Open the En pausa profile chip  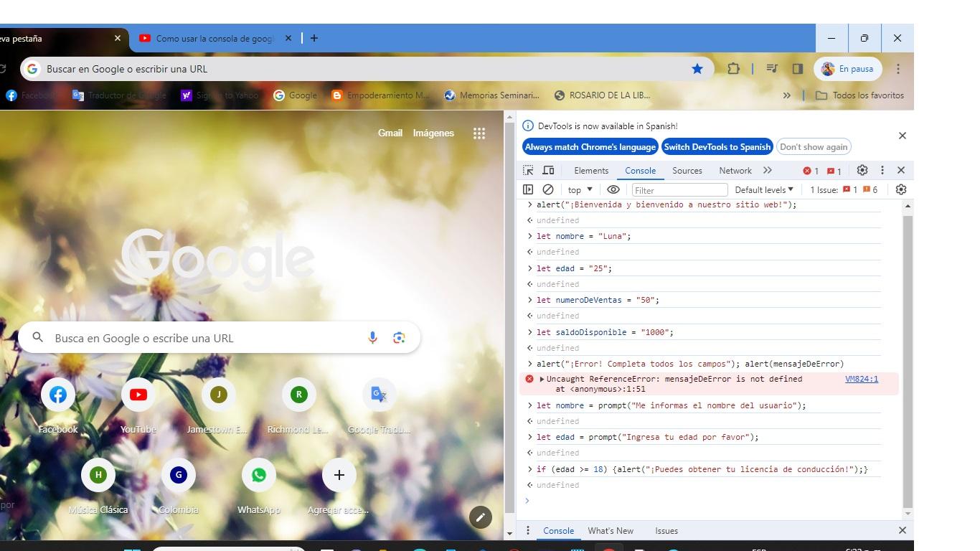tap(848, 69)
